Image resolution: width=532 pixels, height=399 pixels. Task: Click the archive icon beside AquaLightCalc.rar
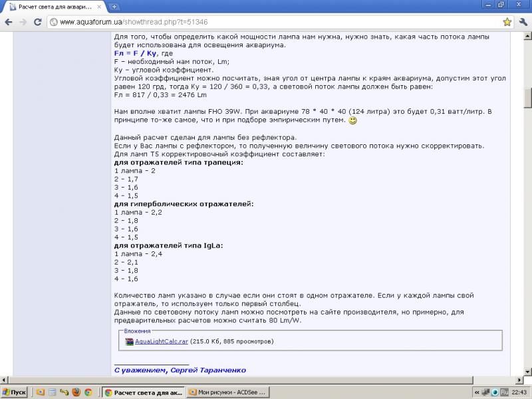129,342
